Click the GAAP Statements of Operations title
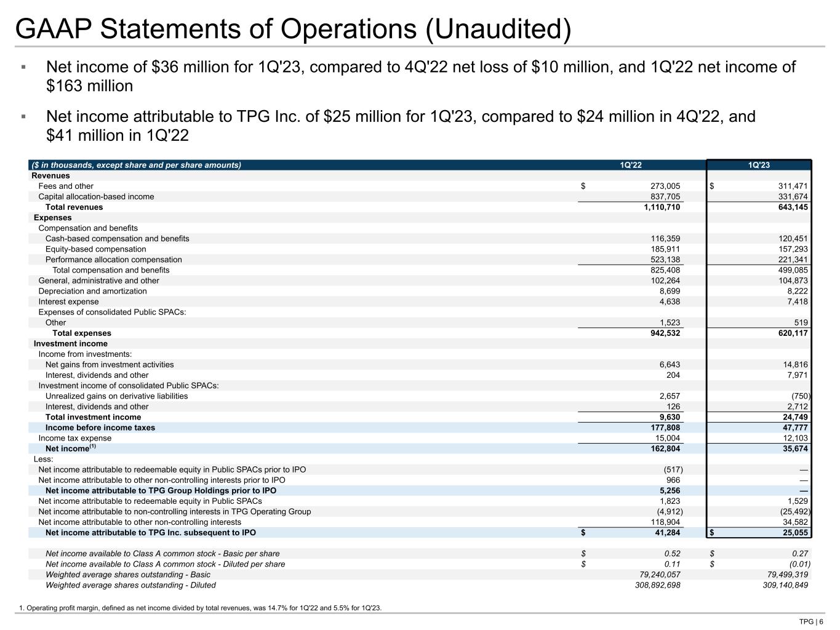The image size is (840, 630). (x=292, y=29)
